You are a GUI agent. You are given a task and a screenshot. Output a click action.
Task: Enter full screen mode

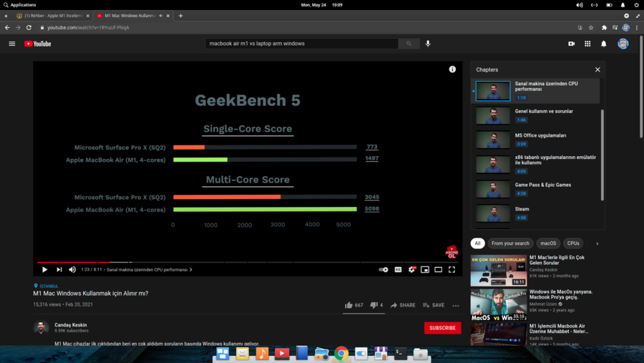[x=452, y=270]
